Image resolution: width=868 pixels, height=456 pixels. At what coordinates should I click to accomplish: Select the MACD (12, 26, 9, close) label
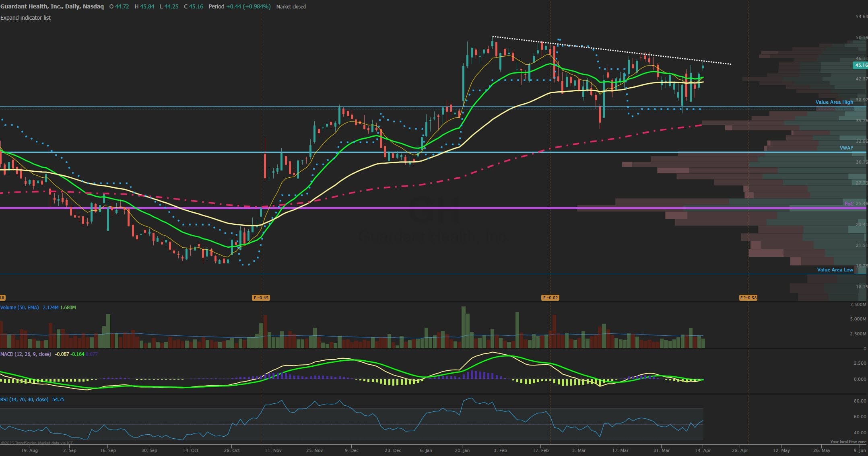[26, 354]
